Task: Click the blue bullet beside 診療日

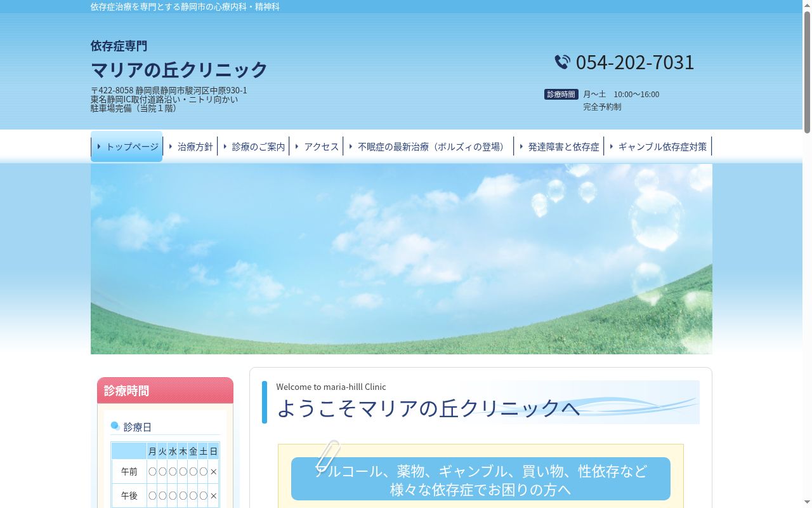Action: click(x=115, y=425)
